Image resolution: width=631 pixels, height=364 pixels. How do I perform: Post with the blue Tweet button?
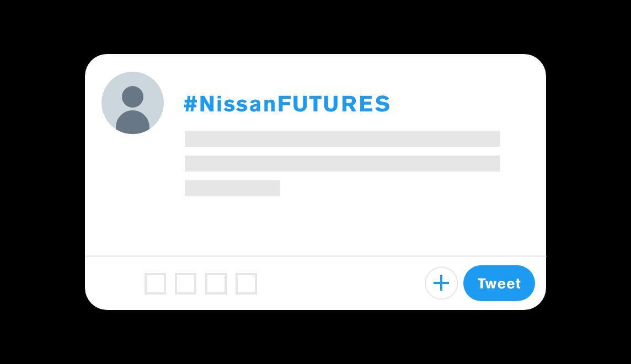tap(499, 283)
